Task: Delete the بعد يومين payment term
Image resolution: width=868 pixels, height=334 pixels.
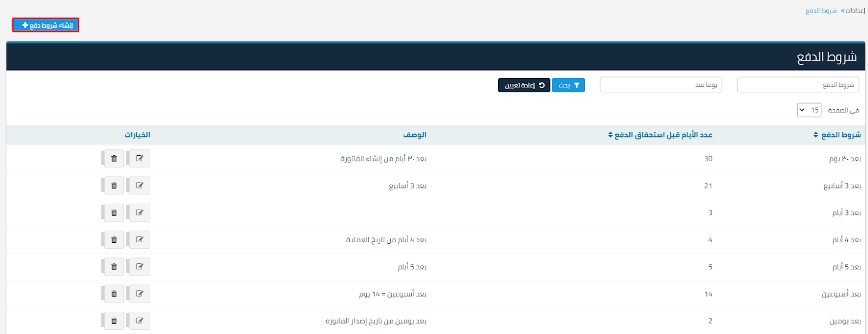Action: tap(114, 321)
